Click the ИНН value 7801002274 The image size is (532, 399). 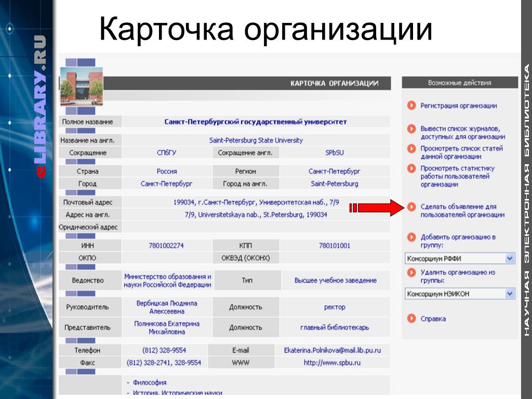click(166, 245)
